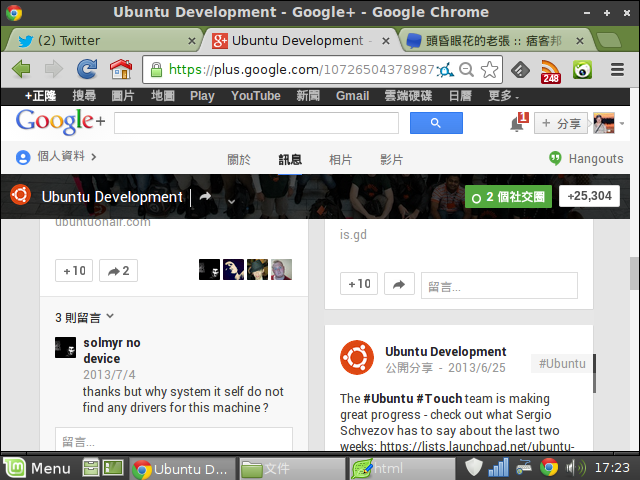Select the 訊息 profile tab
Screen dimensions: 640x480
[290, 159]
